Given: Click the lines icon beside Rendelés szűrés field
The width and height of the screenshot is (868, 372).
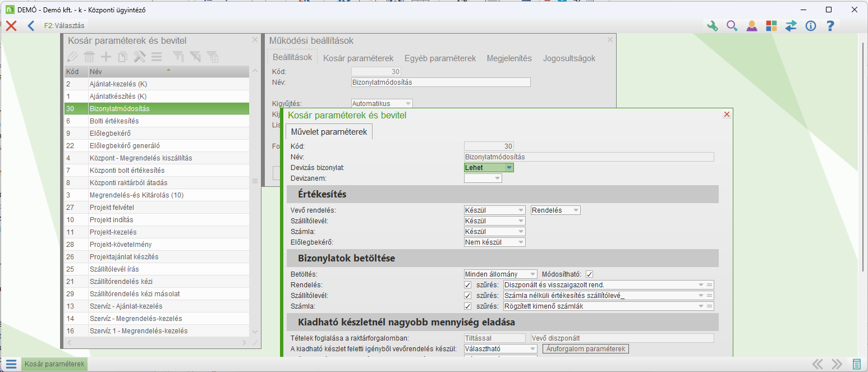Looking at the screenshot, I should pos(710,285).
